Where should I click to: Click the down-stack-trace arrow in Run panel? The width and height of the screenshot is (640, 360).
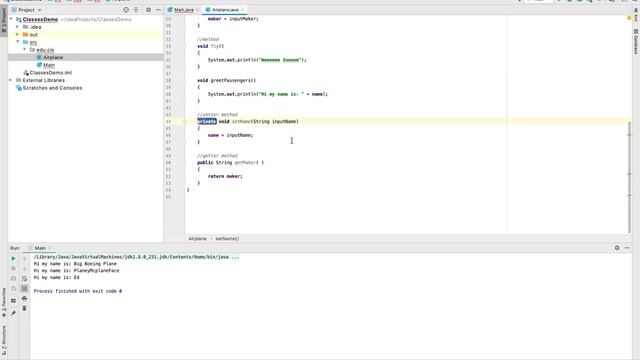coord(24,268)
